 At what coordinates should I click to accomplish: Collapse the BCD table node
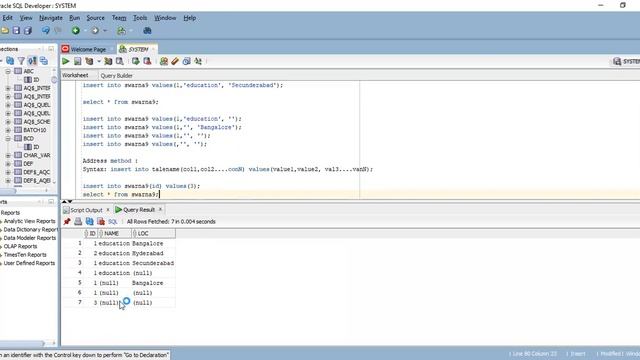tap(8, 139)
